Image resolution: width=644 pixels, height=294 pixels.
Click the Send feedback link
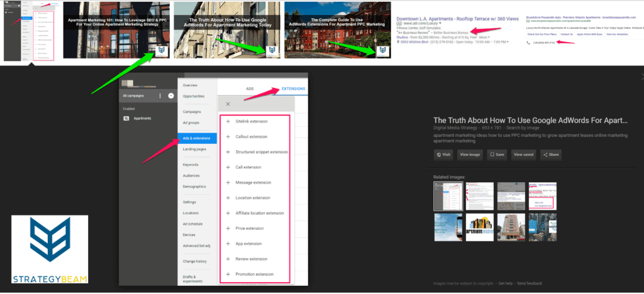point(530,283)
